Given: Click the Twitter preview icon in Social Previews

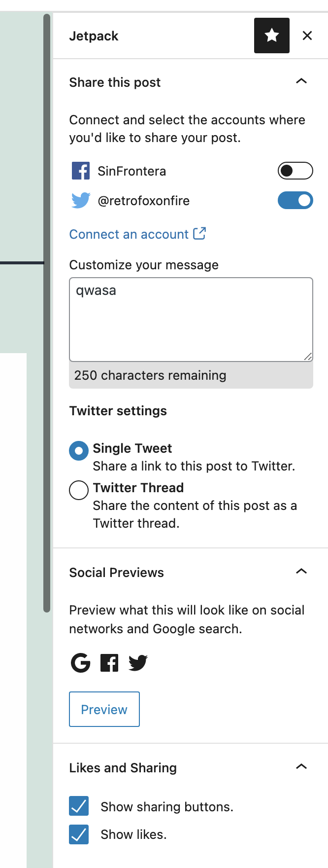Looking at the screenshot, I should 138,663.
